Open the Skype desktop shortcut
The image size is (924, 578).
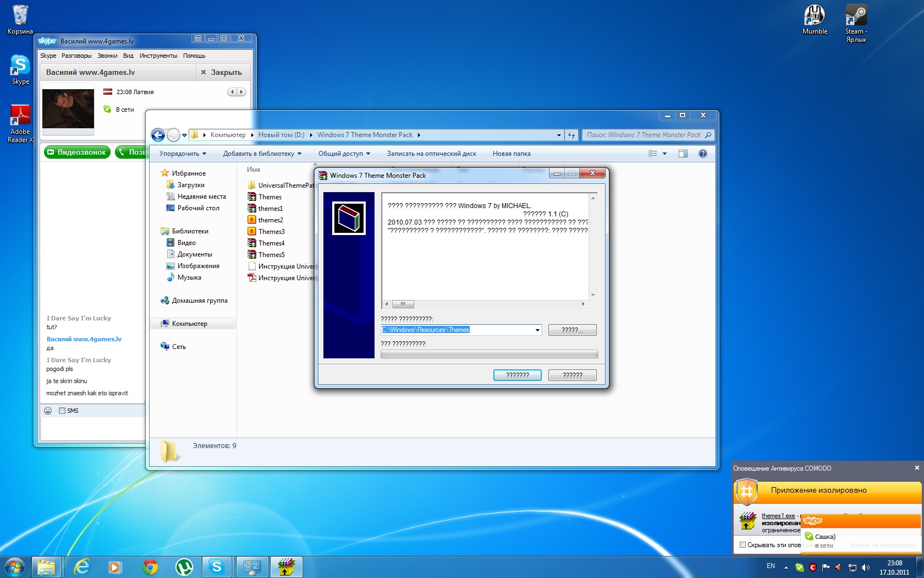20,70
